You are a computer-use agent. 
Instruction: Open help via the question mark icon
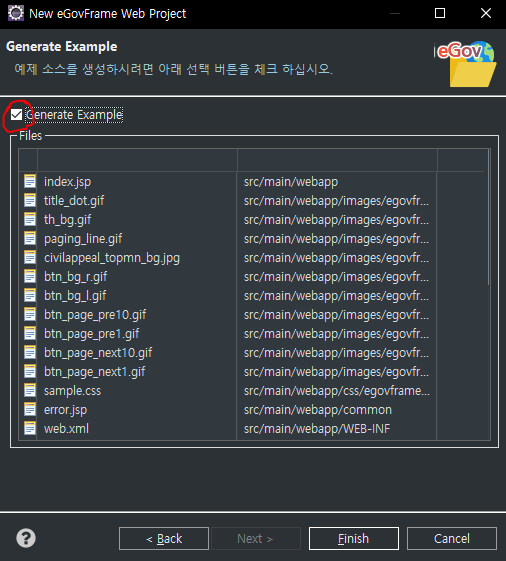point(26,538)
